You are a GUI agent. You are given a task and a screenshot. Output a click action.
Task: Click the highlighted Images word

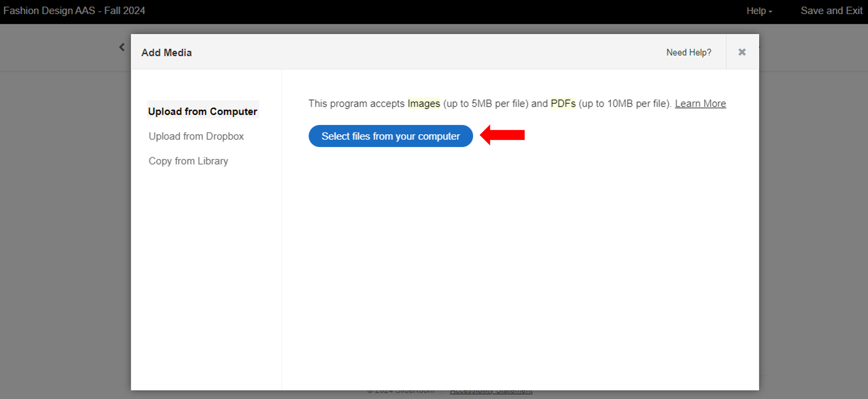click(424, 103)
